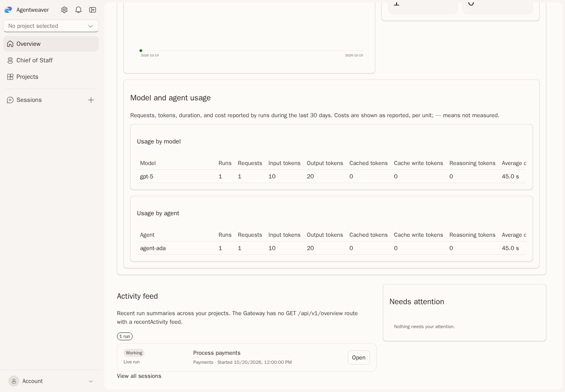Click Input tokens header in Usage by model
565x392 pixels.
pos(284,163)
